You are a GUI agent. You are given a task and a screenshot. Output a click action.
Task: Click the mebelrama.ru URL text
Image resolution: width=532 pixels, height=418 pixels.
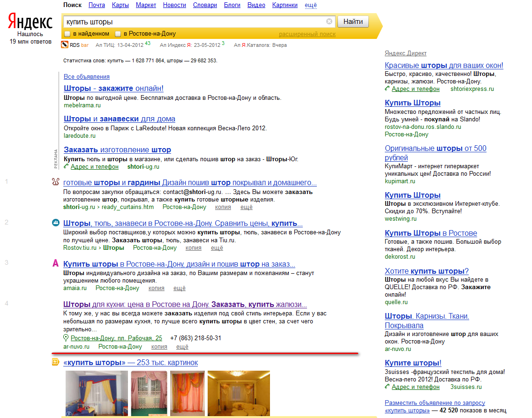[82, 105]
